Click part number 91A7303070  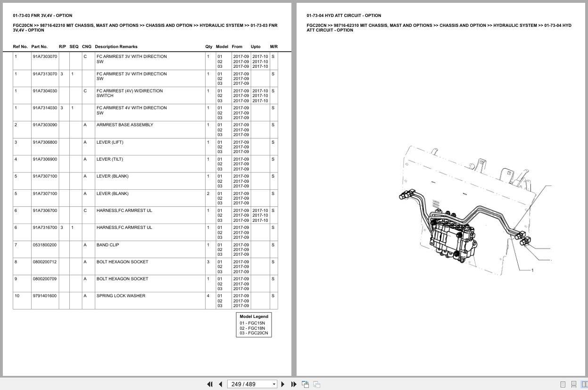45,57
